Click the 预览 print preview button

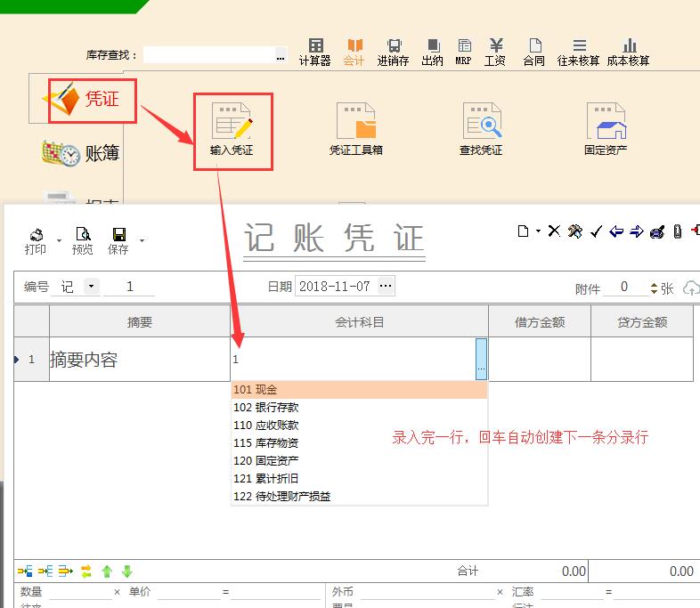coord(83,241)
